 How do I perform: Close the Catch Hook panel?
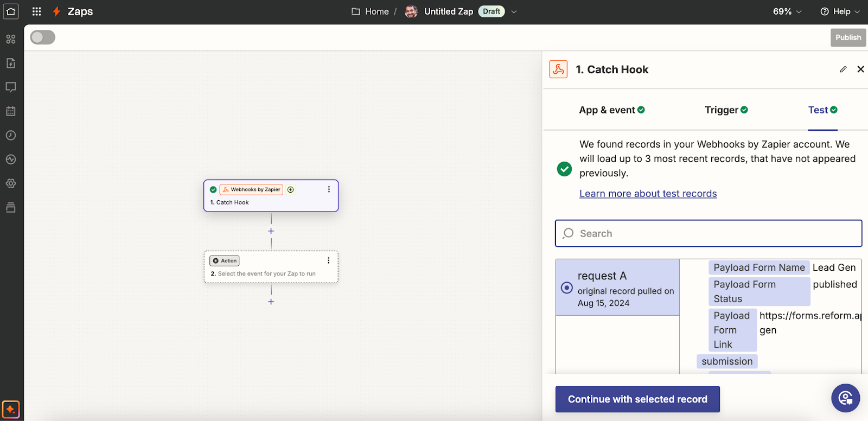860,69
